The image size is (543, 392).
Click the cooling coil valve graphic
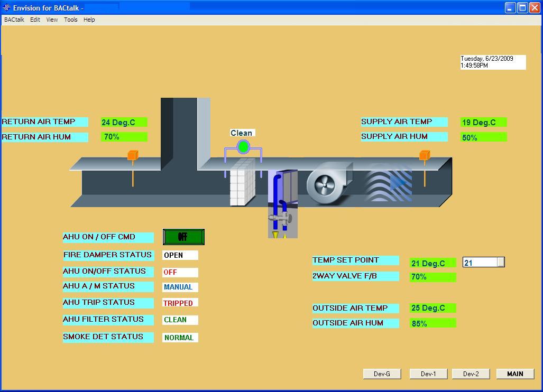tap(282, 204)
